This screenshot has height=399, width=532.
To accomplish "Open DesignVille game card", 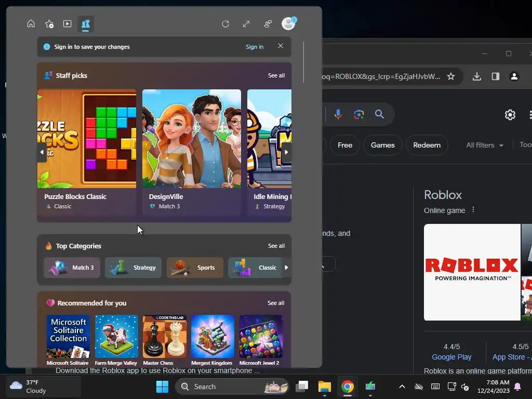I will [192, 152].
